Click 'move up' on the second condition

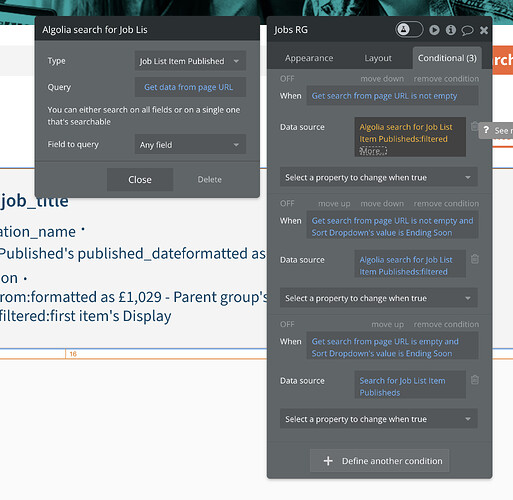[x=334, y=203]
